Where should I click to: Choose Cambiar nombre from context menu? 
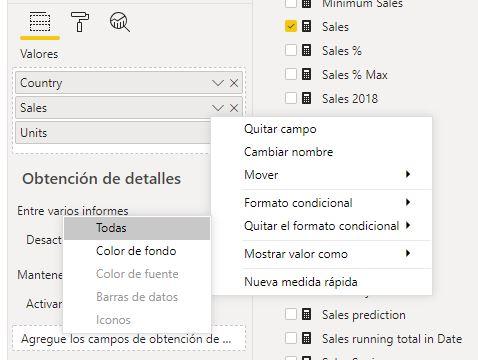click(x=321, y=152)
